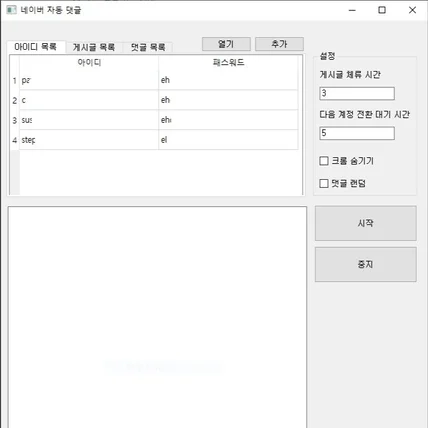The height and width of the screenshot is (428, 428).
Task: Switch to the 아이디 목록 tab
Action: pos(36,47)
